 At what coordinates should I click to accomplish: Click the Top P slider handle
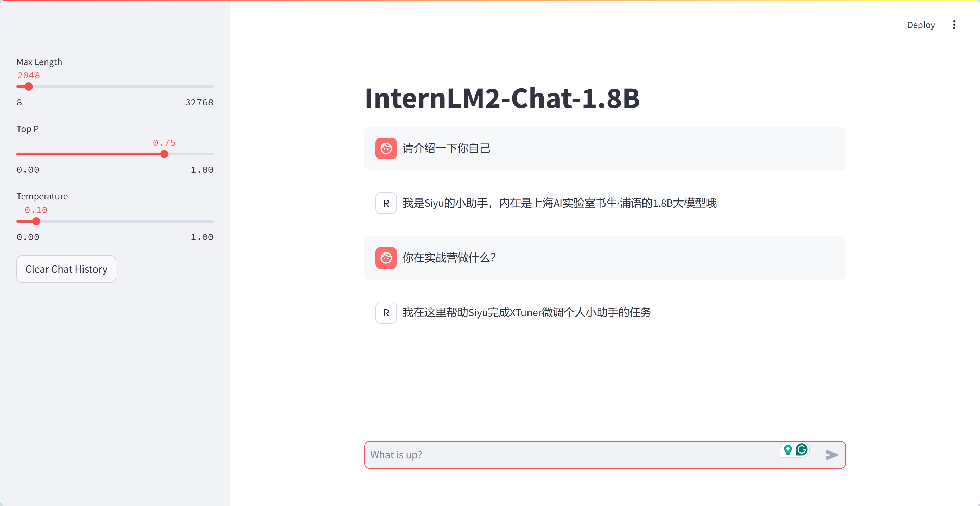pyautogui.click(x=164, y=154)
